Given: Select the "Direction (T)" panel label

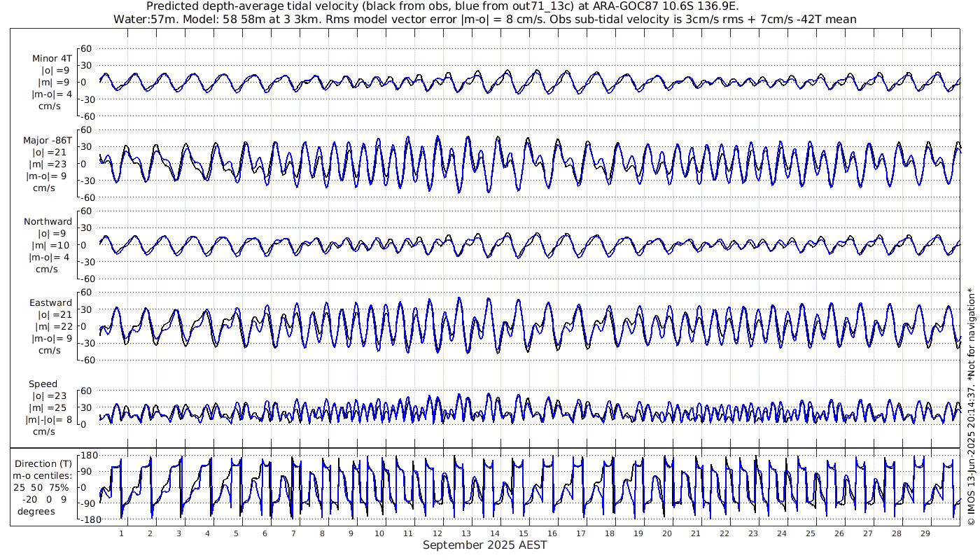Looking at the screenshot, I should tap(43, 463).
